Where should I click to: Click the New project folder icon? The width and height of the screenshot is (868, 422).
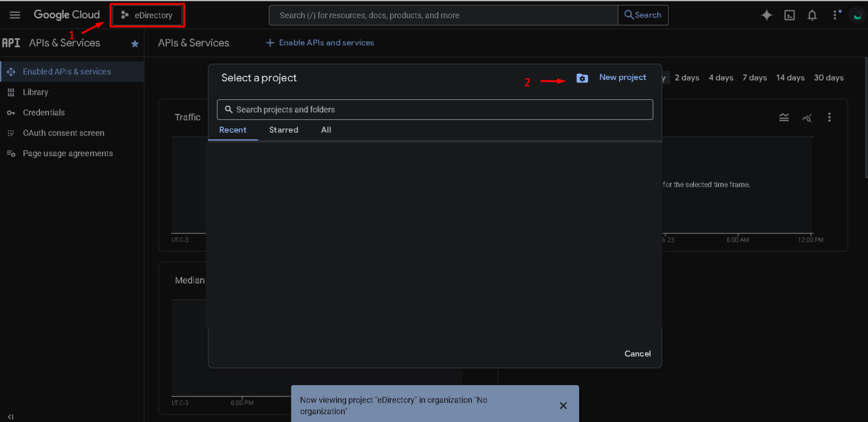coord(582,78)
